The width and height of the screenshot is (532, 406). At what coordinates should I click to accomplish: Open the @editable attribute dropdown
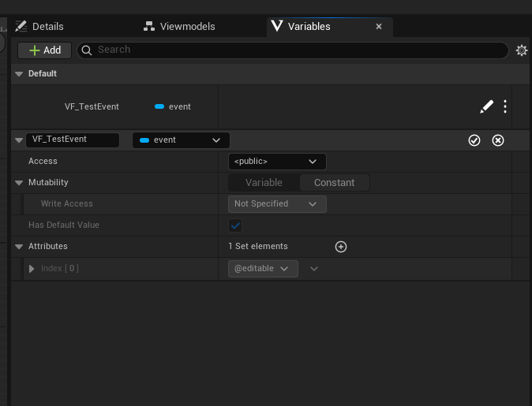click(263, 269)
